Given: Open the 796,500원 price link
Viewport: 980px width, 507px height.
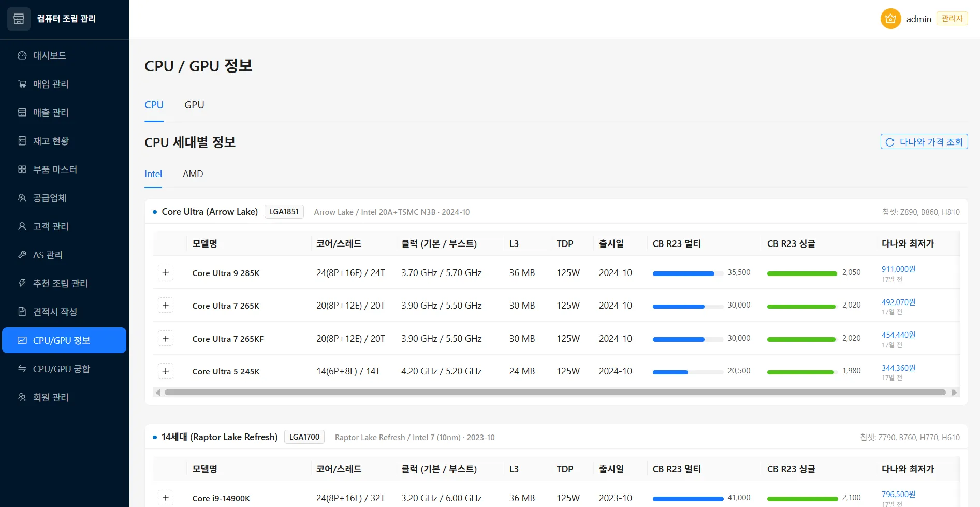Looking at the screenshot, I should 898,495.
